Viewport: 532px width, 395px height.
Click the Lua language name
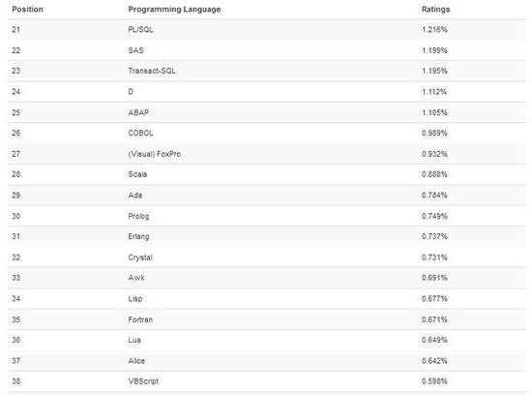tap(134, 340)
